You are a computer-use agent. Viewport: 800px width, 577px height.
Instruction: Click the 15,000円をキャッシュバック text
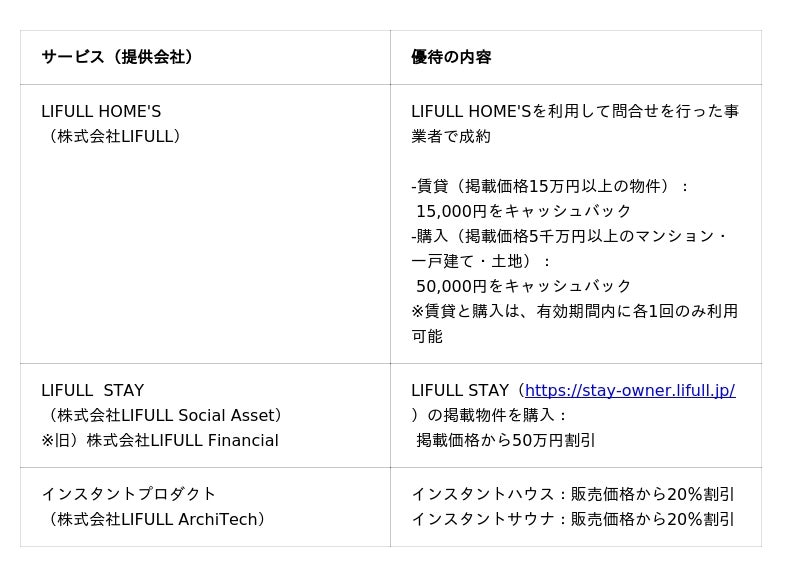[524, 211]
